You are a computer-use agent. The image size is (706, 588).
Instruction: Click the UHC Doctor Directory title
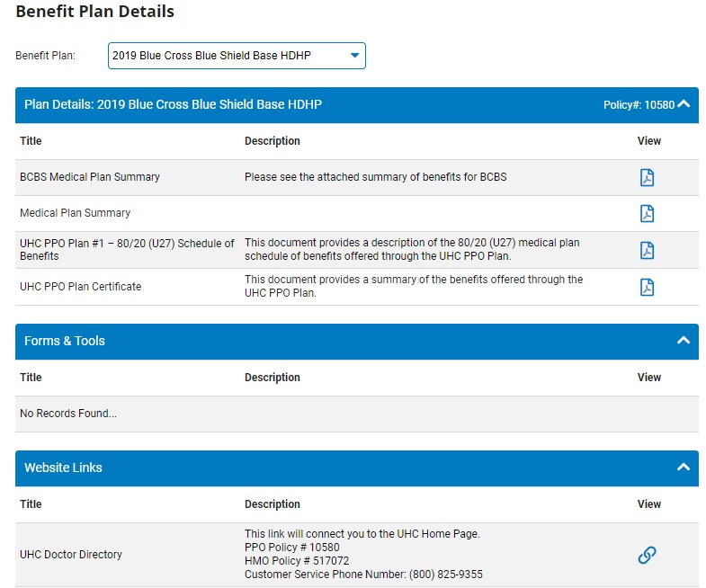click(71, 555)
